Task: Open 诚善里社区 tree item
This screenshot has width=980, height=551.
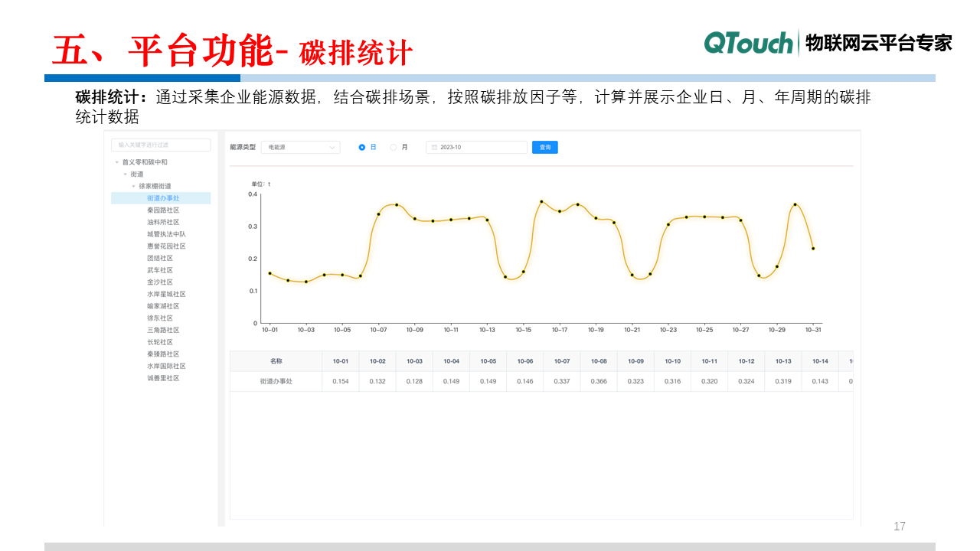Action: tap(163, 378)
